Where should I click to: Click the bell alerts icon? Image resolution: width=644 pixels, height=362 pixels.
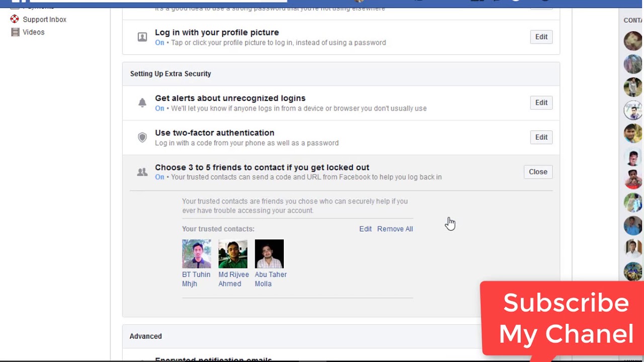click(x=142, y=103)
